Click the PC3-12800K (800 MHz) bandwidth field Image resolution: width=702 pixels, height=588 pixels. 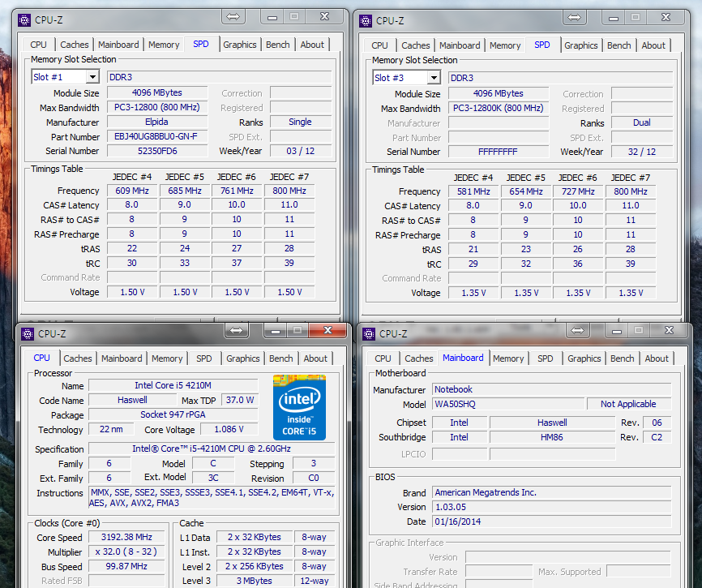click(499, 108)
